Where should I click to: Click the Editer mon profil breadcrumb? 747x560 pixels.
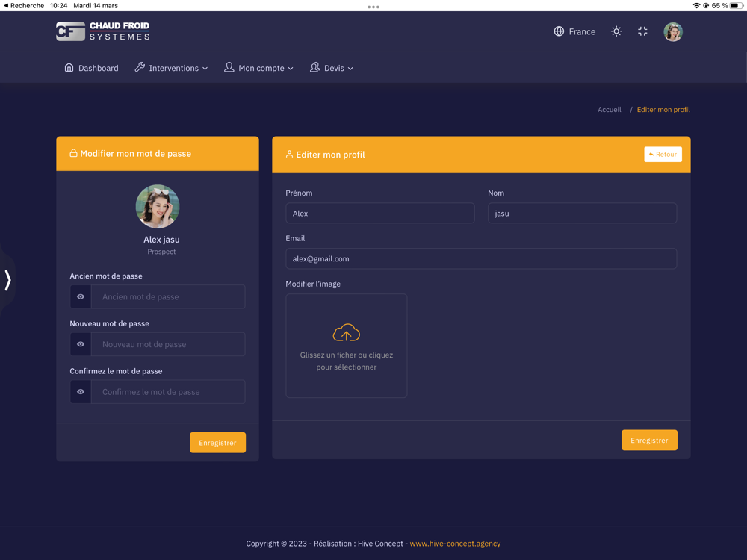pos(663,110)
